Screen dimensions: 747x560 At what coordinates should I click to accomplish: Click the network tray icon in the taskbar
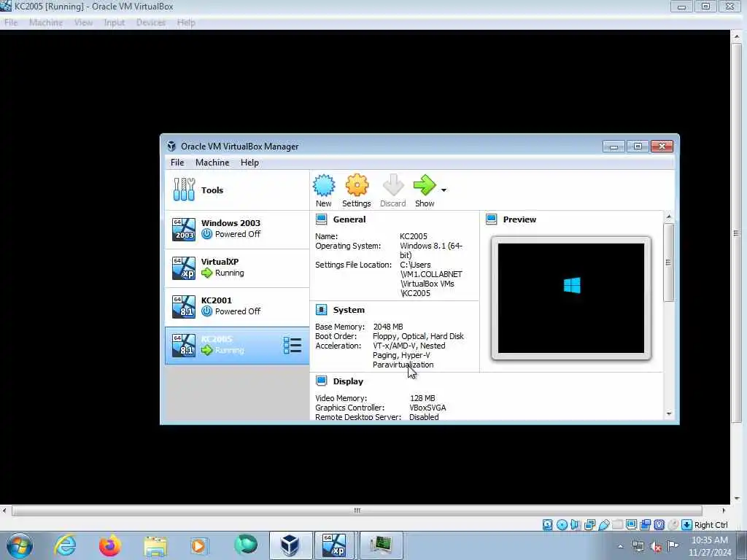click(x=638, y=546)
